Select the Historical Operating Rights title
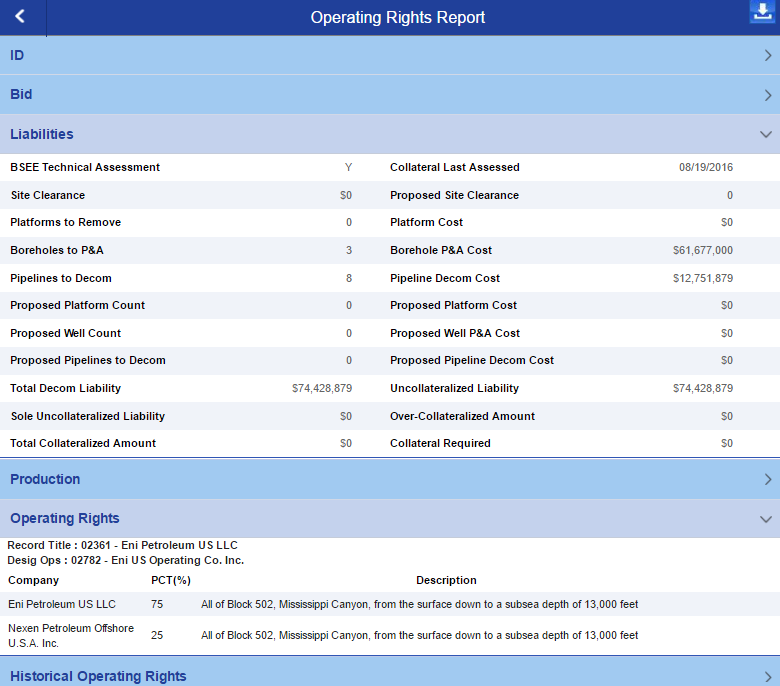 (x=98, y=676)
